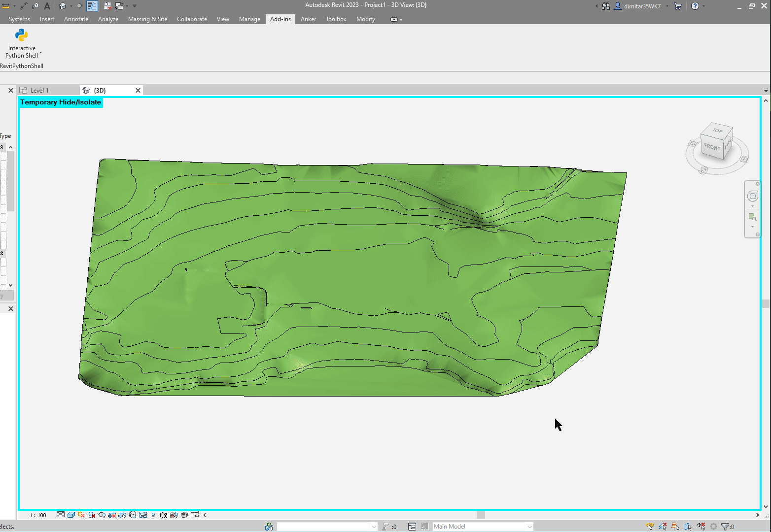Click the horizontal scrollbar thumb below the view
Viewport: 771px width, 532px height.
pos(481,515)
